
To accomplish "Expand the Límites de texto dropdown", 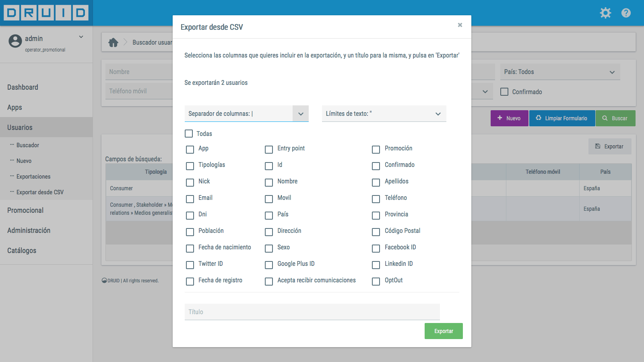I will coord(438,114).
